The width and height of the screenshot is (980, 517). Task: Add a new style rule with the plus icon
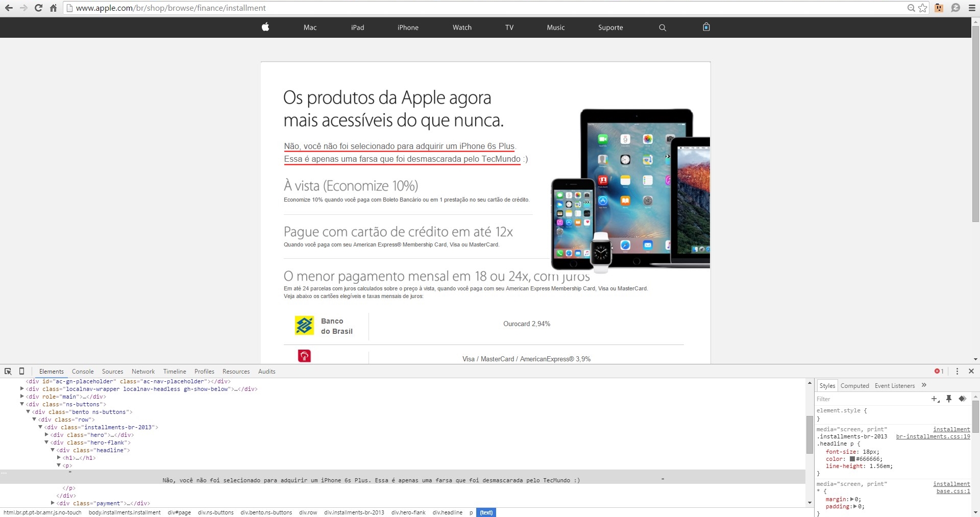point(935,399)
